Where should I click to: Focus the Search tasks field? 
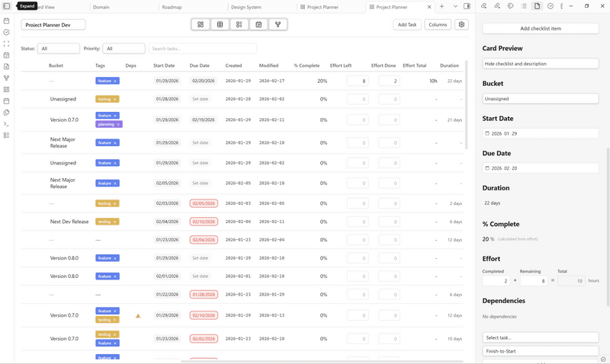(x=202, y=49)
